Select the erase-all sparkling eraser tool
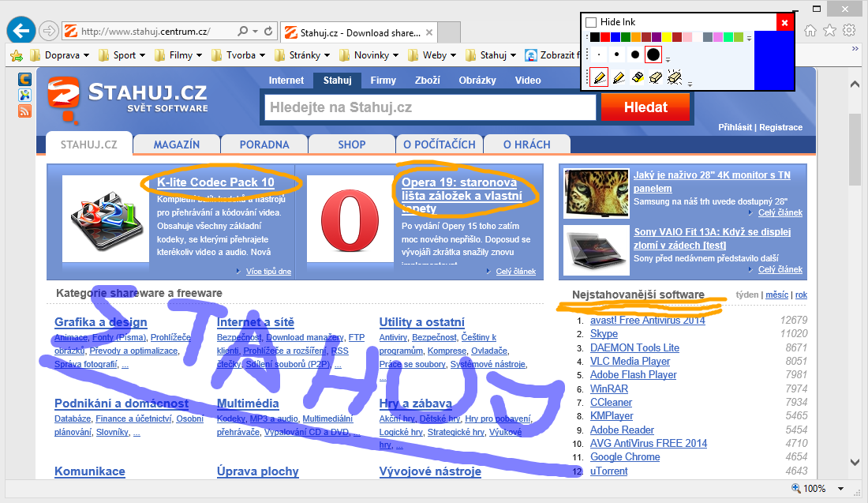The image size is (868, 503). coord(674,77)
